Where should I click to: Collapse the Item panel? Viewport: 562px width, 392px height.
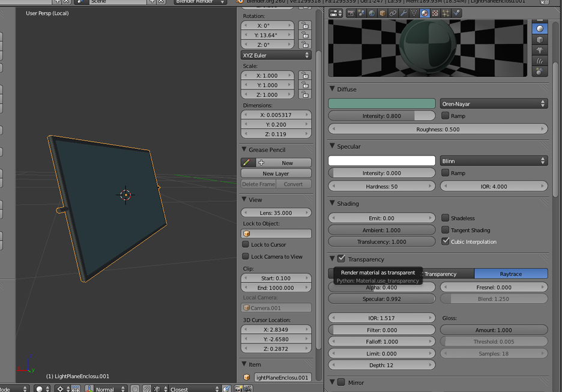(x=244, y=364)
